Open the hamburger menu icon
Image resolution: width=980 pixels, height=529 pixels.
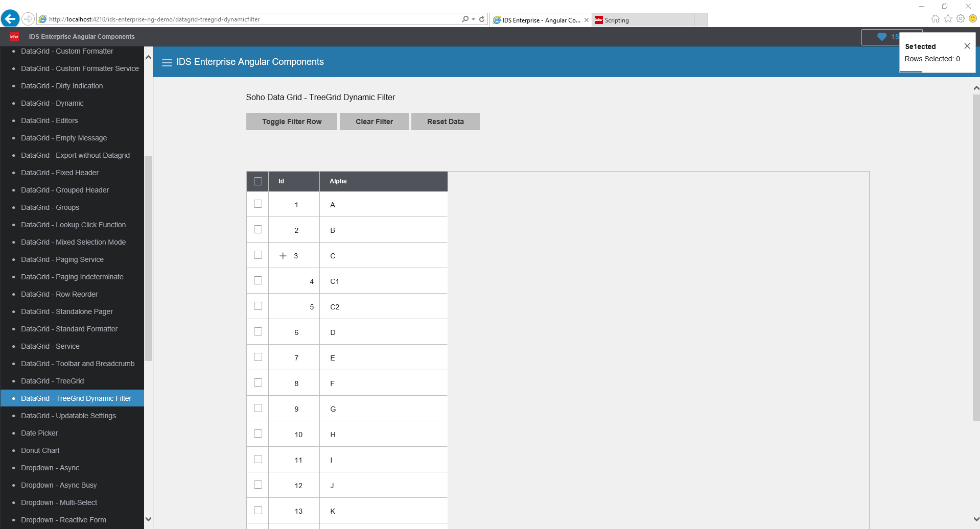[x=167, y=62]
